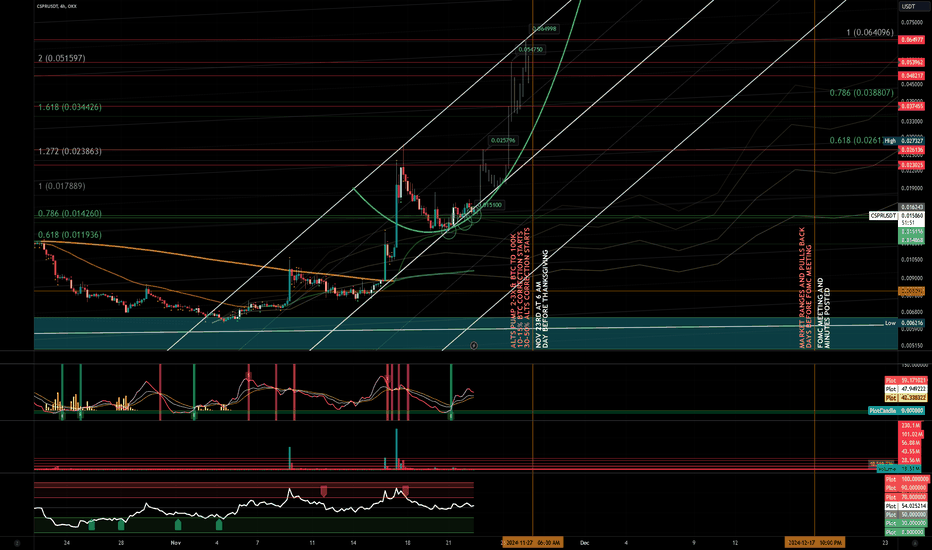Click the Plot 54.025214 RSI value label
This screenshot has width=932, height=550.
(x=906, y=506)
